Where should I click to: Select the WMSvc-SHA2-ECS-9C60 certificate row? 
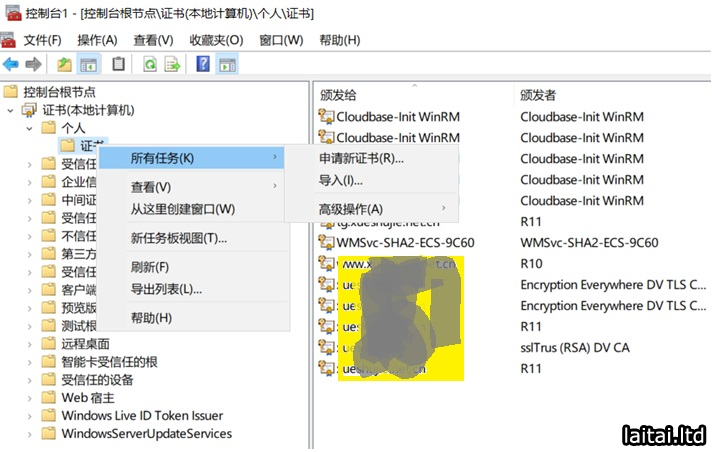pos(404,243)
